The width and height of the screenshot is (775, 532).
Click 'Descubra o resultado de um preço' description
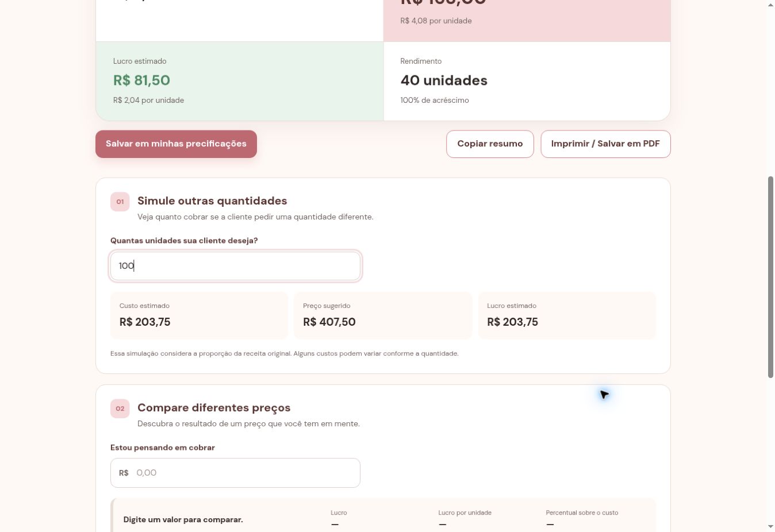pyautogui.click(x=248, y=423)
